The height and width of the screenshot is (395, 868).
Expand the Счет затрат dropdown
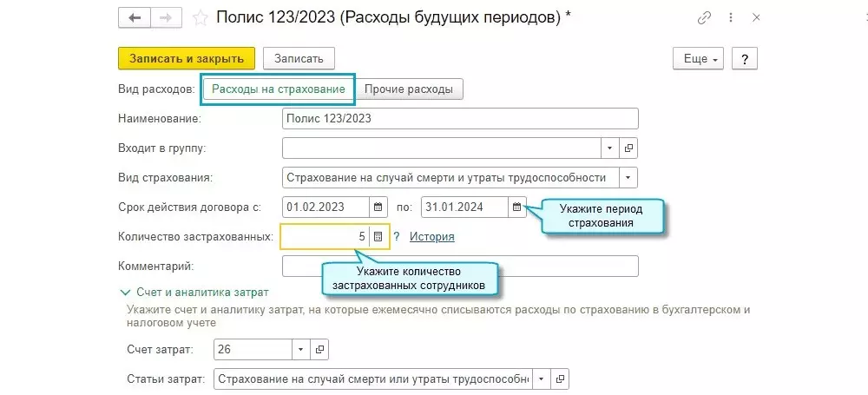(301, 350)
